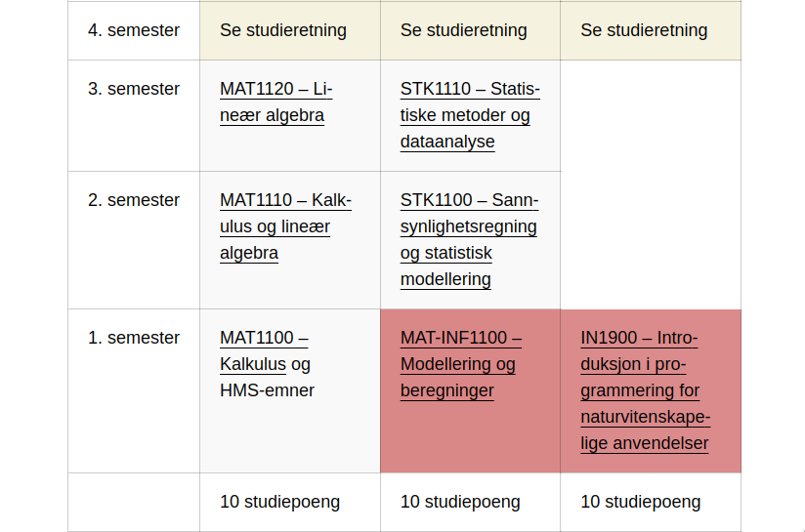805x532 pixels.
Task: Open IN1900 Introduksjon i programmering link
Action: click(x=646, y=390)
